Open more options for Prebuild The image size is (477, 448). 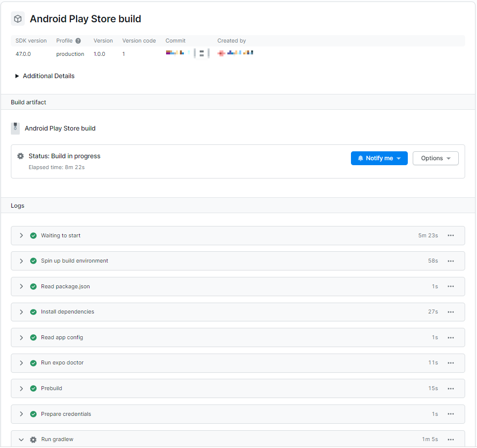point(451,389)
